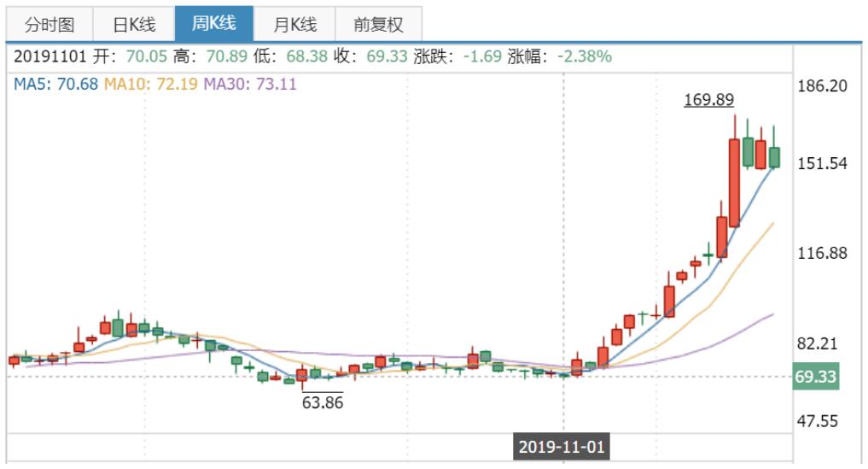The width and height of the screenshot is (868, 469).
Task: Click the 186.20 axis value
Action: 822,86
